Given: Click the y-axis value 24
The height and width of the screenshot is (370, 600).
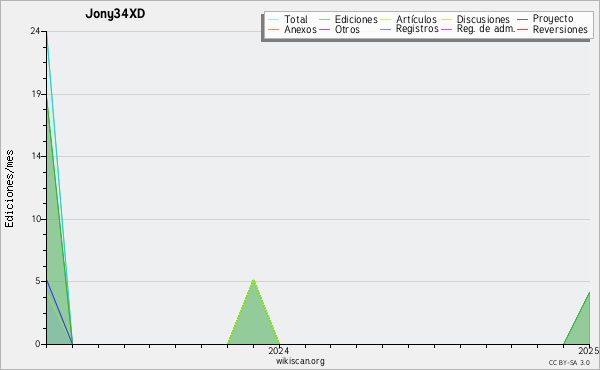Looking at the screenshot, I should (35, 31).
